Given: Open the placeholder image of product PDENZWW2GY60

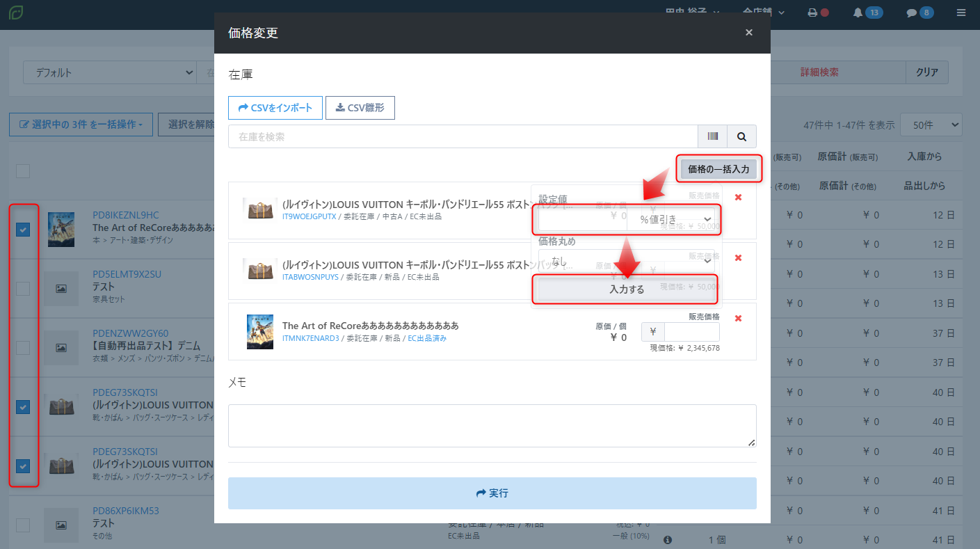Looking at the screenshot, I should pyautogui.click(x=61, y=348).
